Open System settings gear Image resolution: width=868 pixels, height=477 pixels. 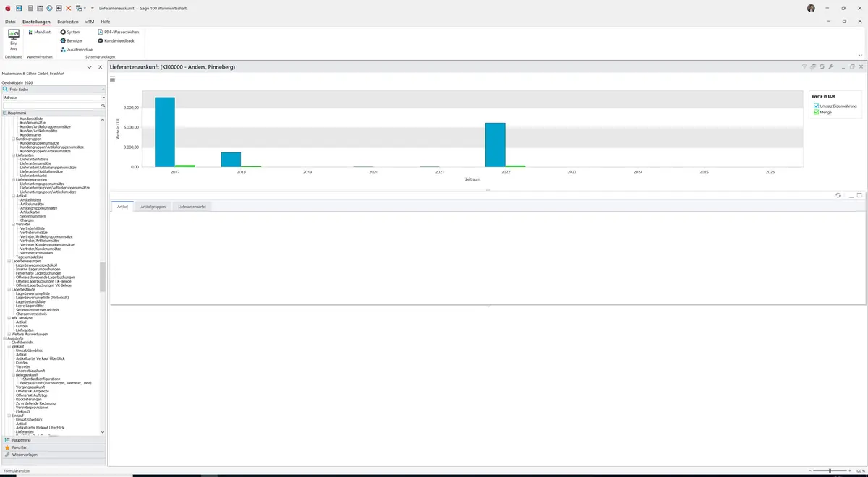tap(70, 32)
